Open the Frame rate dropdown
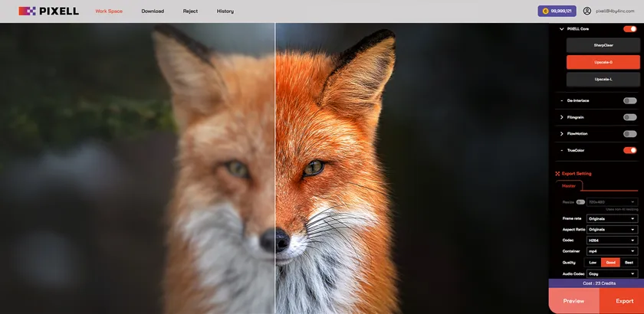 click(612, 218)
